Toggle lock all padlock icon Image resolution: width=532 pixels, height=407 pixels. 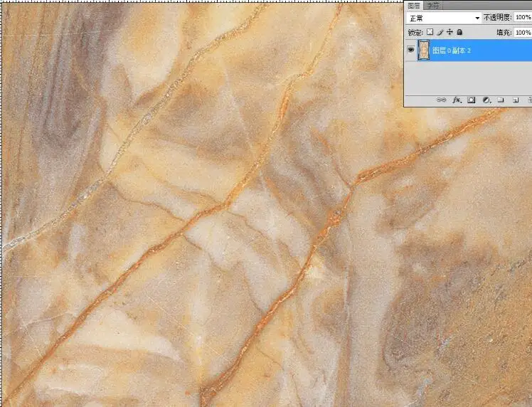click(459, 32)
